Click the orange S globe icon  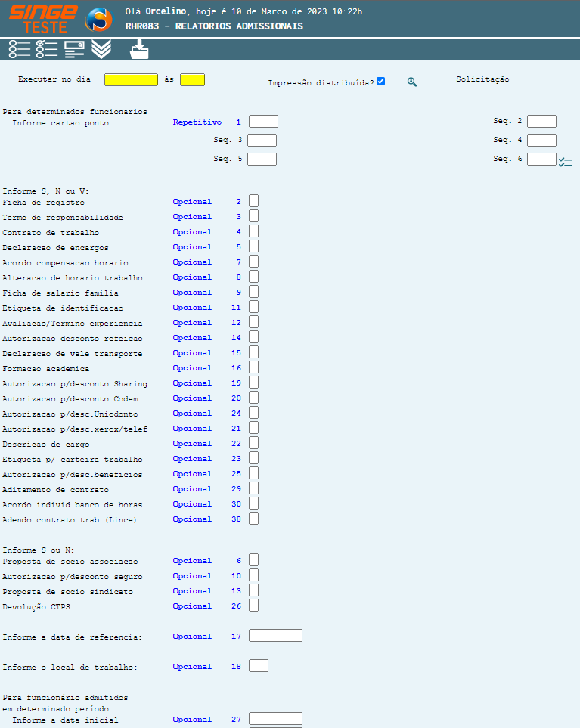[98, 20]
